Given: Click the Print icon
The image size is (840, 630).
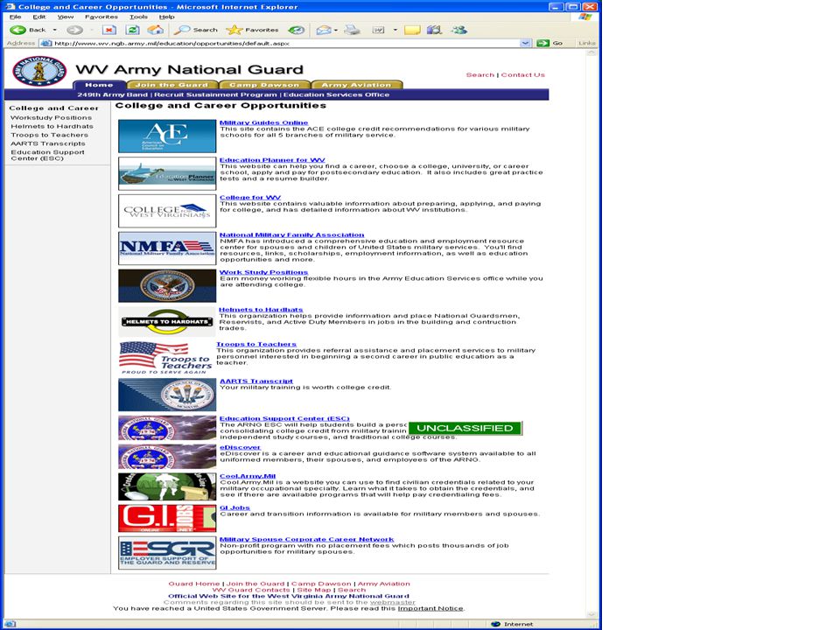Looking at the screenshot, I should (352, 30).
